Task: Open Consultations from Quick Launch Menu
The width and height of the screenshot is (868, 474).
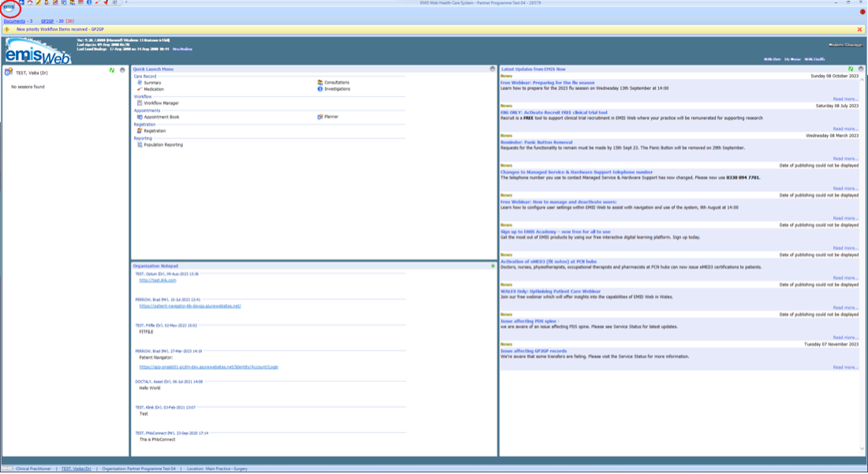Action: [337, 82]
